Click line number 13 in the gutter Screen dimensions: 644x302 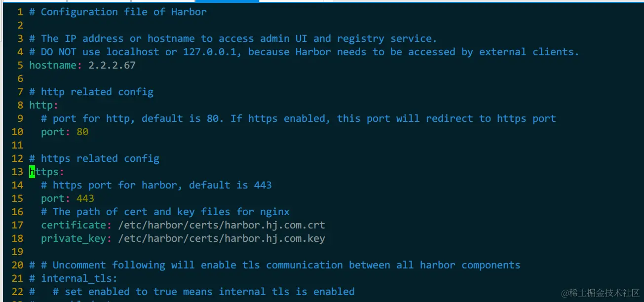(x=17, y=172)
